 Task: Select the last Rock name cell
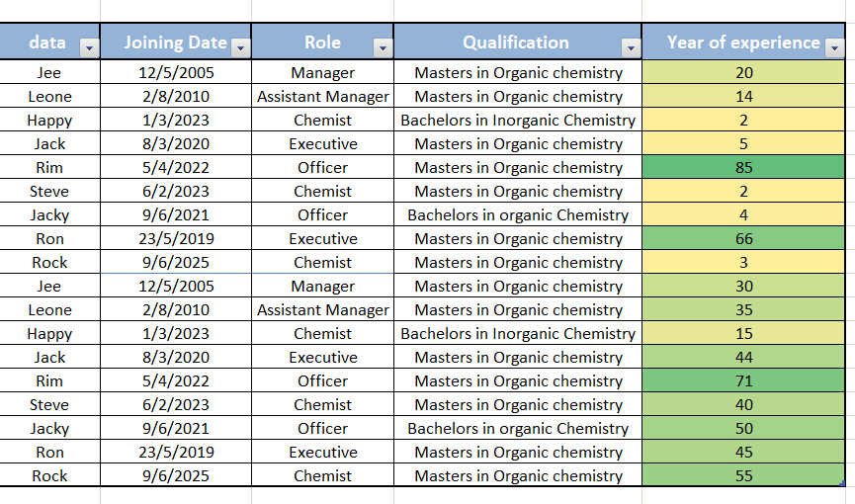click(49, 475)
